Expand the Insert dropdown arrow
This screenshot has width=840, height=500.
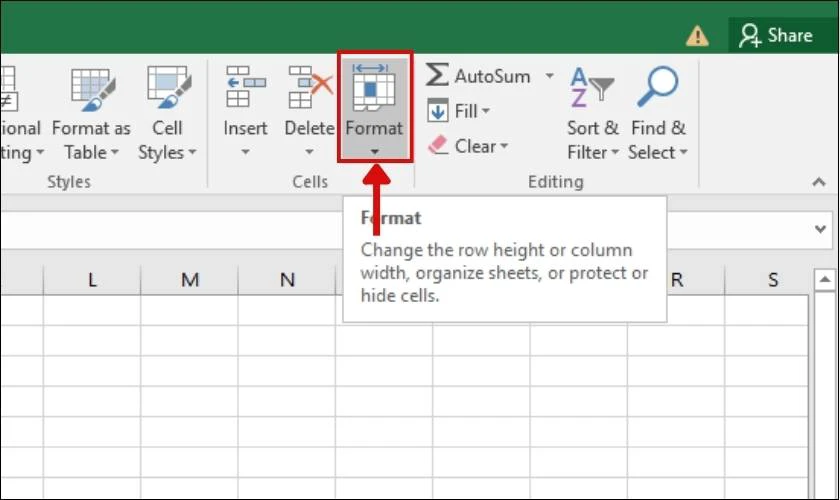pyautogui.click(x=245, y=152)
